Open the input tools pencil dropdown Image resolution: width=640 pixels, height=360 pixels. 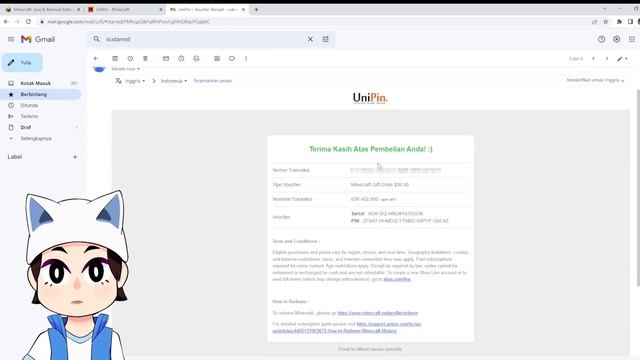[x=622, y=59]
